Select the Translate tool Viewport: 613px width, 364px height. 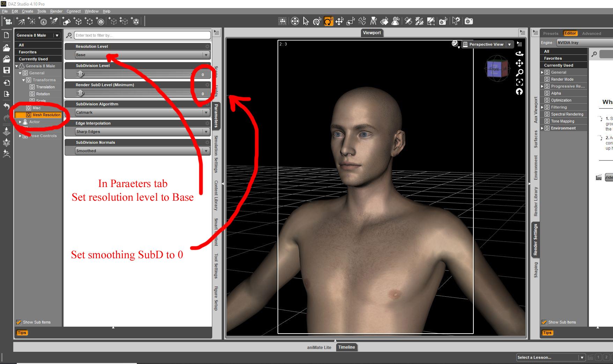coord(339,21)
